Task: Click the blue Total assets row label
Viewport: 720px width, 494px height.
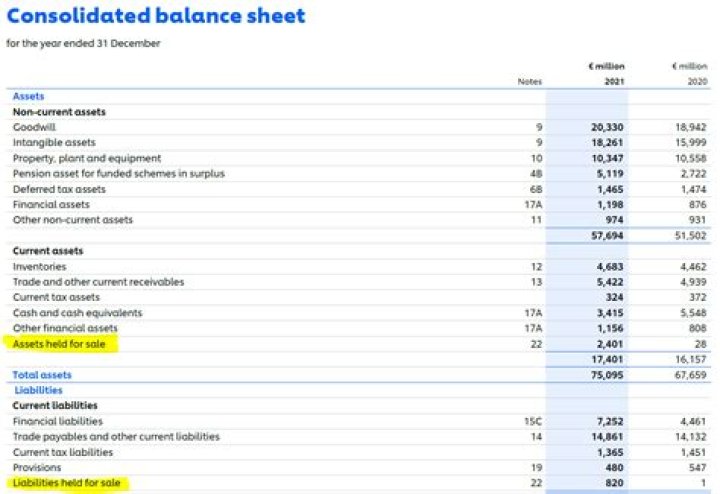Action: point(42,375)
